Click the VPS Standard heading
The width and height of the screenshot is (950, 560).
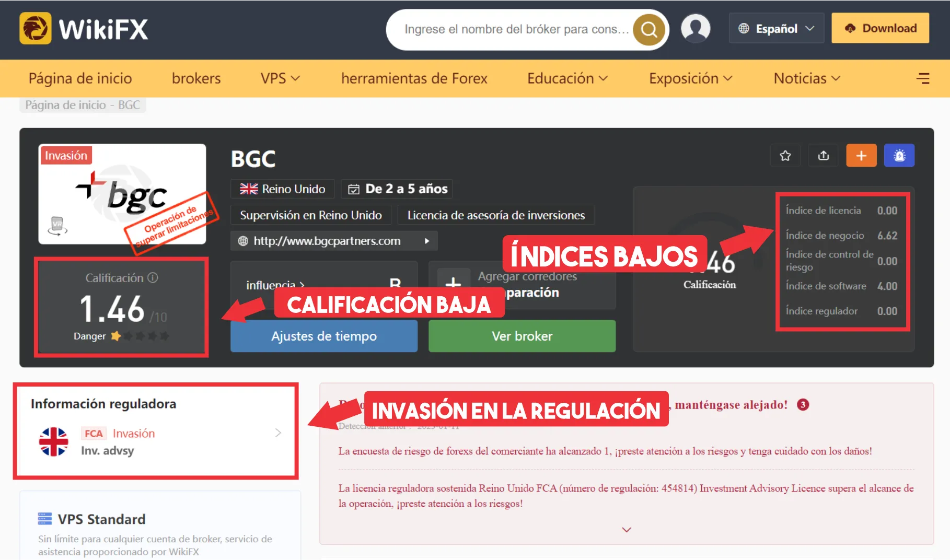point(102,519)
